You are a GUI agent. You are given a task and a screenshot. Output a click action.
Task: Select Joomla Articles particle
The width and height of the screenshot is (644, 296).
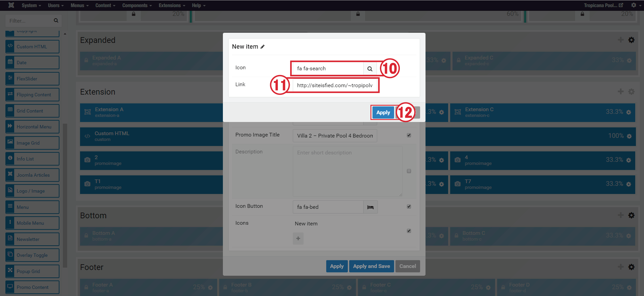coord(32,175)
